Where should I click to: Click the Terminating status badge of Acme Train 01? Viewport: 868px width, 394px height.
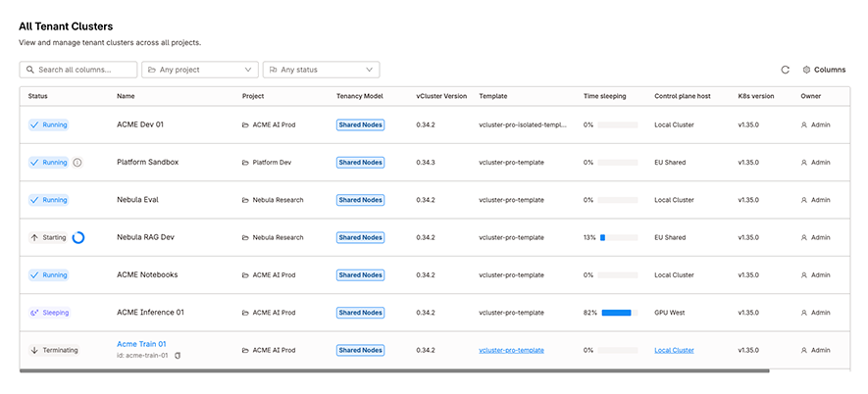pyautogui.click(x=54, y=350)
